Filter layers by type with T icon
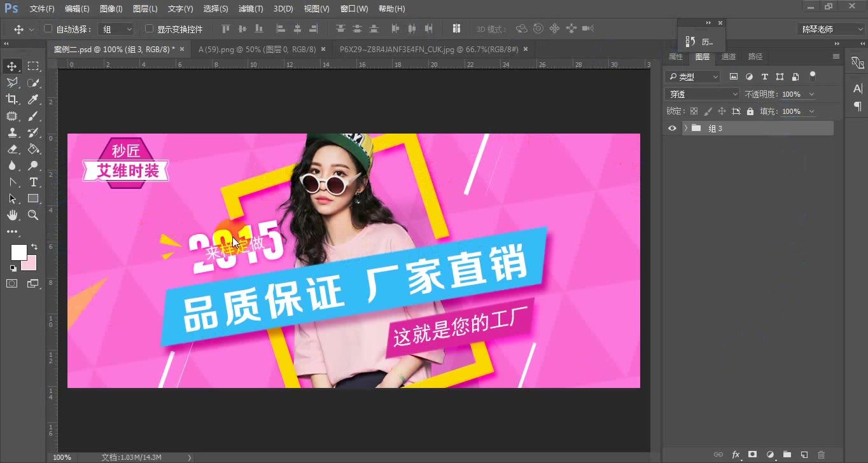This screenshot has width=868, height=463. [764, 76]
